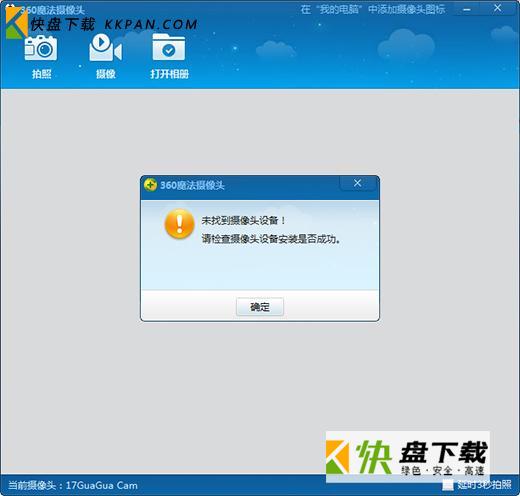520x496 pixels.
Task: Close the main 360魔法摄像头 window
Action: click(497, 8)
